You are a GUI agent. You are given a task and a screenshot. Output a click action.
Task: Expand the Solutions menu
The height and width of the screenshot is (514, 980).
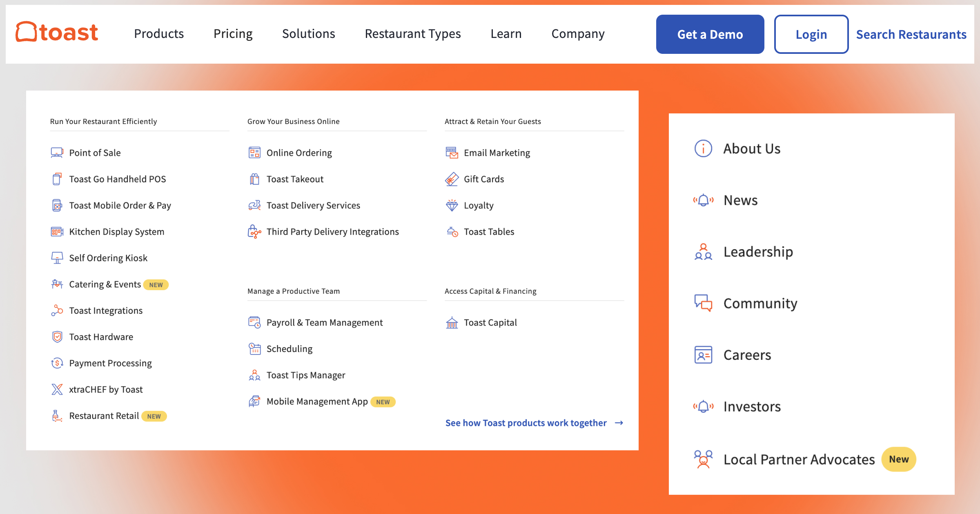click(x=308, y=34)
